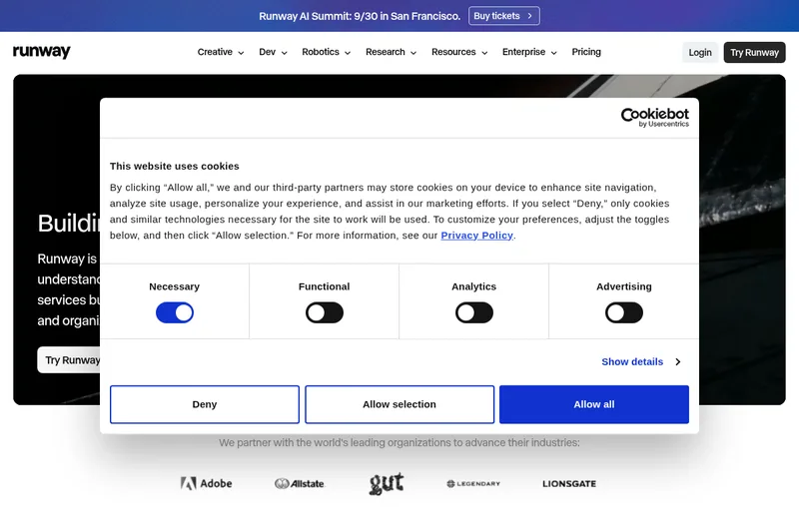Expand the Robotics navigation menu
The width and height of the screenshot is (799, 532).
tap(327, 52)
